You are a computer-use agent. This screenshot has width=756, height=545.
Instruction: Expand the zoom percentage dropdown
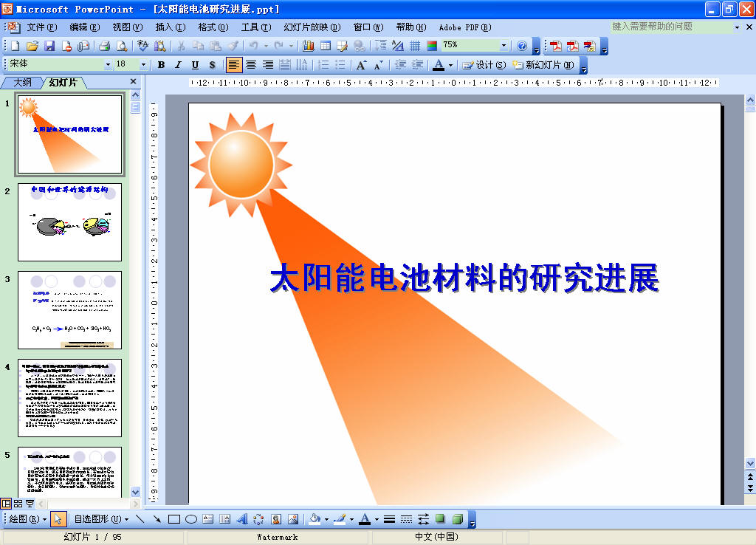[504, 45]
